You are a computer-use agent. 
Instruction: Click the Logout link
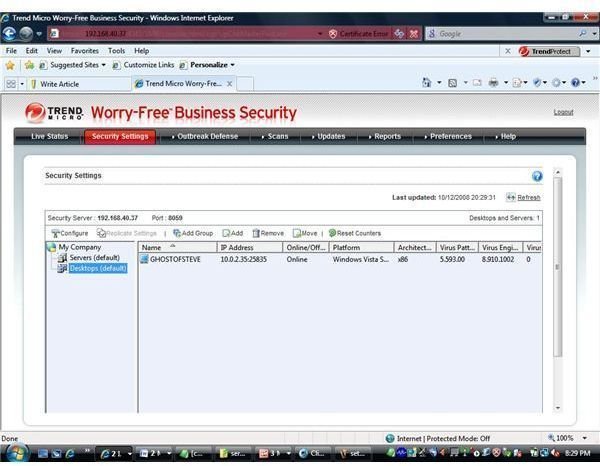pyautogui.click(x=563, y=112)
